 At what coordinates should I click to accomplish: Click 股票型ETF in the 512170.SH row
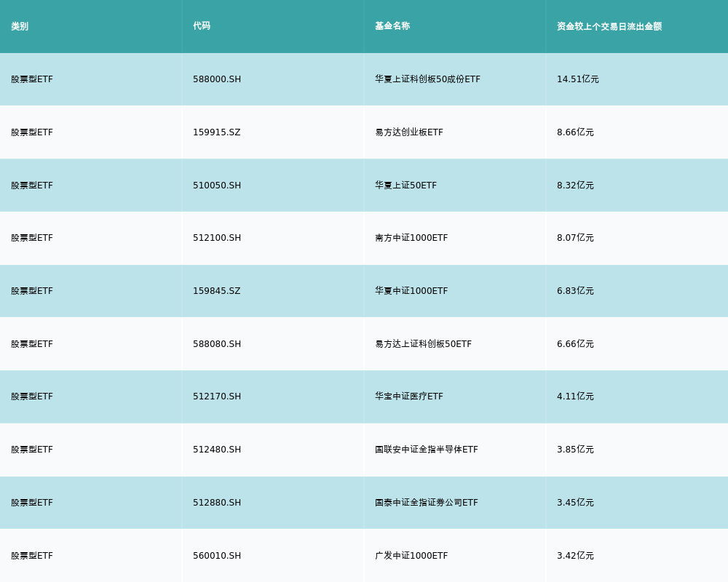(x=32, y=396)
